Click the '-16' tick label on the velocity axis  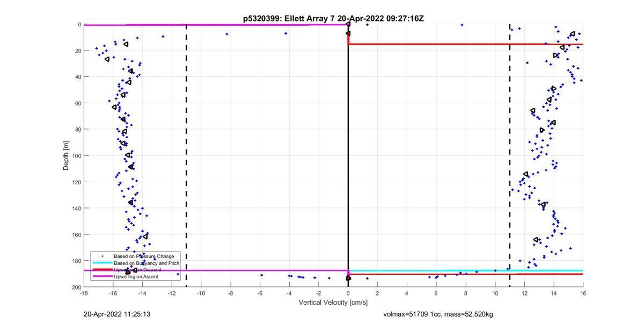[x=113, y=293]
